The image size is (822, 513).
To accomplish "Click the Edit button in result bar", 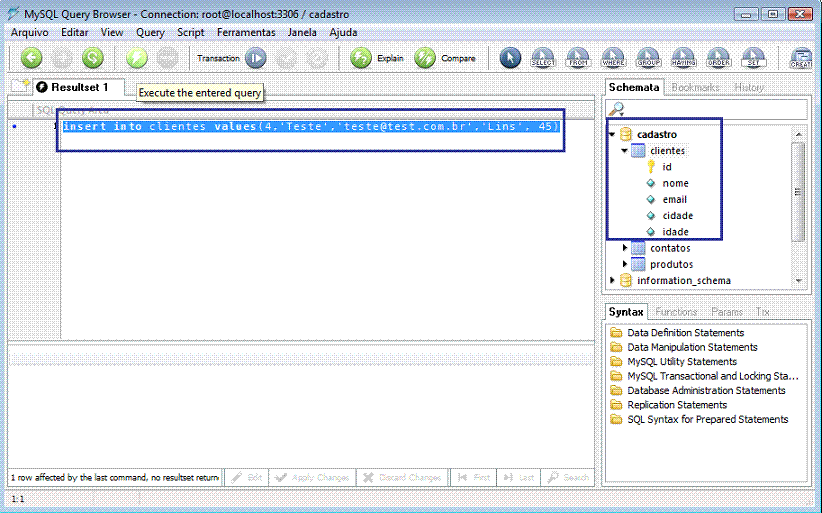I will tap(246, 477).
